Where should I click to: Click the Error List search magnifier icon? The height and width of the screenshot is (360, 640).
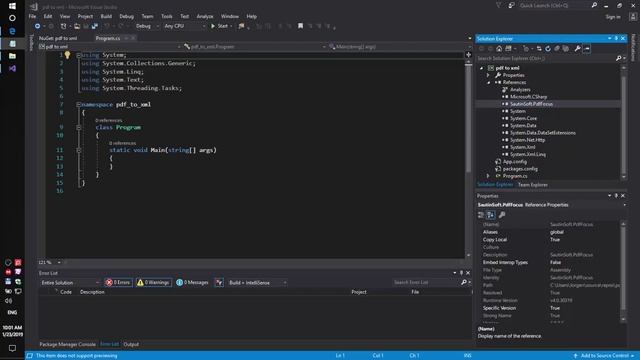click(x=464, y=282)
